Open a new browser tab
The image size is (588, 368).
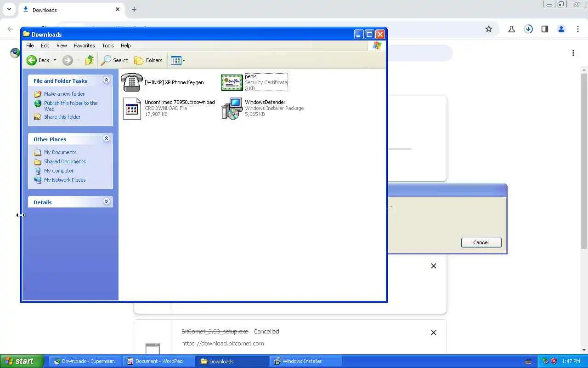coord(134,9)
